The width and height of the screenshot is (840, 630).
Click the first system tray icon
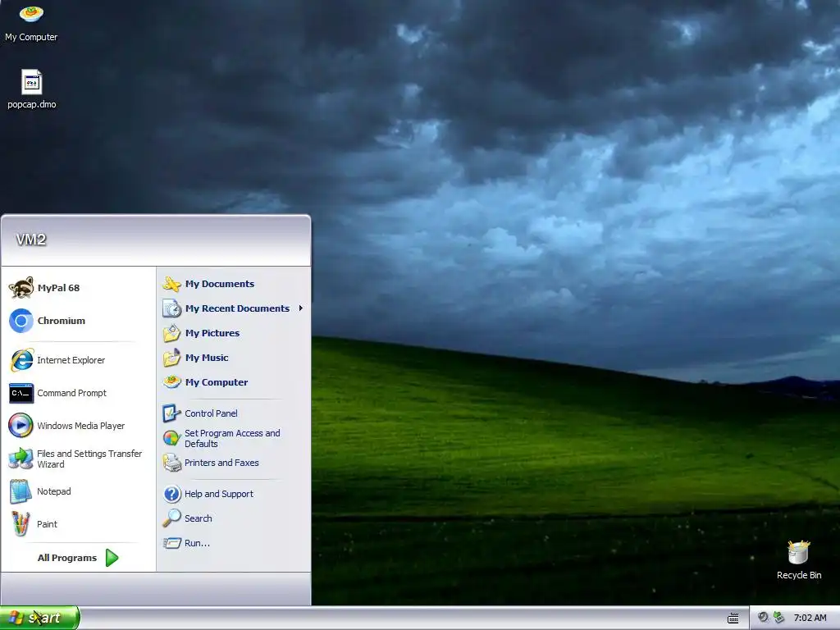point(763,617)
